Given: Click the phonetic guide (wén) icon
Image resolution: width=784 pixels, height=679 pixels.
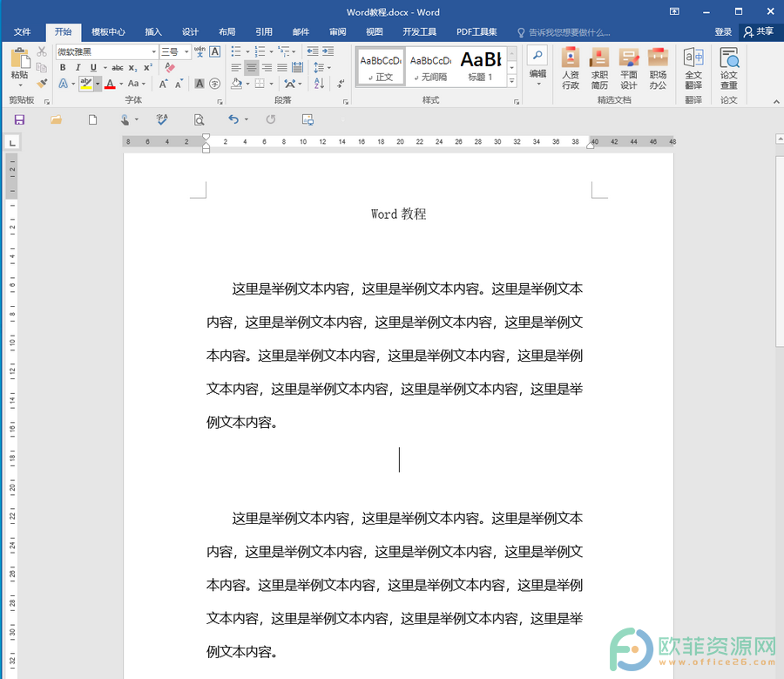Looking at the screenshot, I should 199,51.
